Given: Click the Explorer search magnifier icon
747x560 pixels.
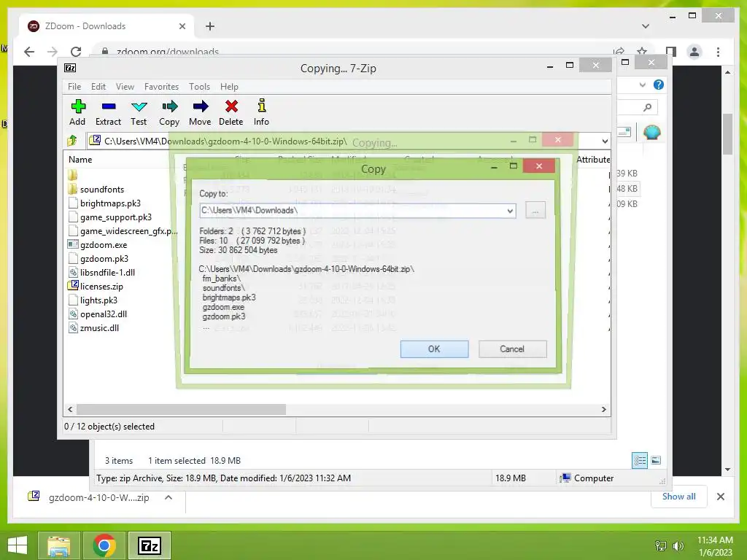Looking at the screenshot, I should tap(647, 108).
